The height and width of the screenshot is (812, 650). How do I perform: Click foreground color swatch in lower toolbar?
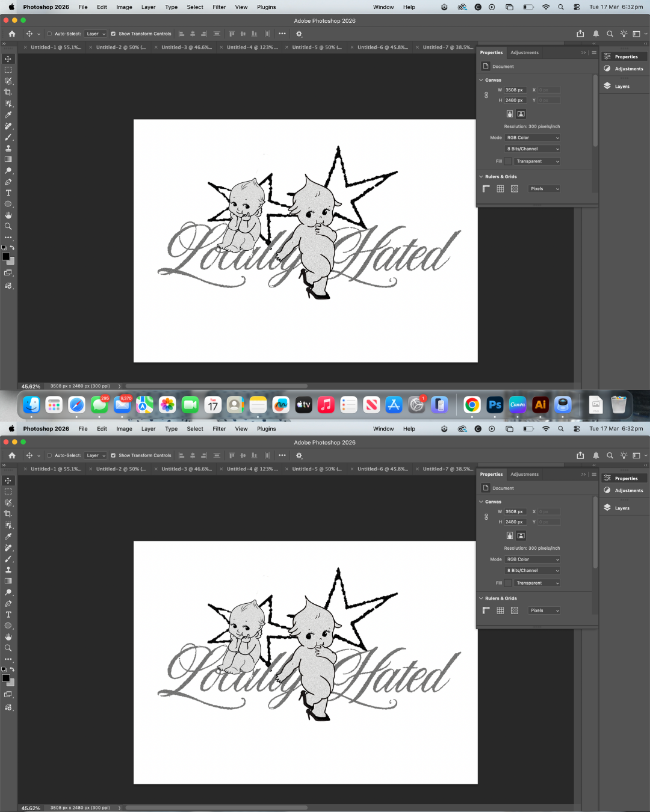point(6,678)
